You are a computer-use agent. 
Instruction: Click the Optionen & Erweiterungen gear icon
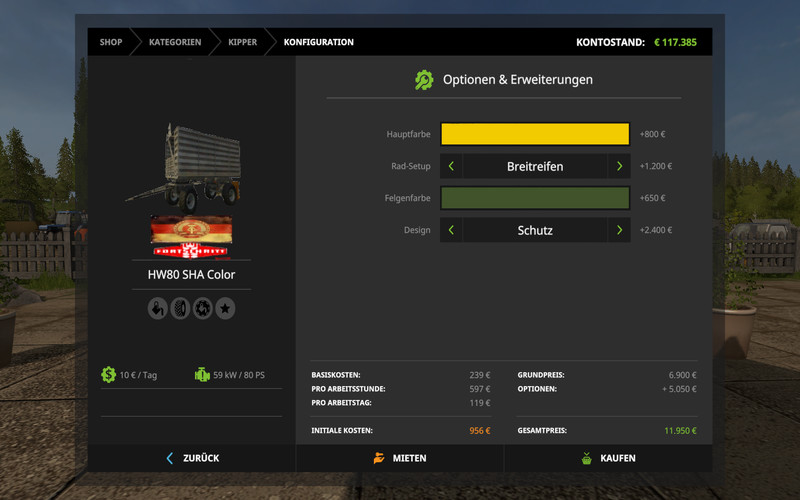(x=425, y=79)
